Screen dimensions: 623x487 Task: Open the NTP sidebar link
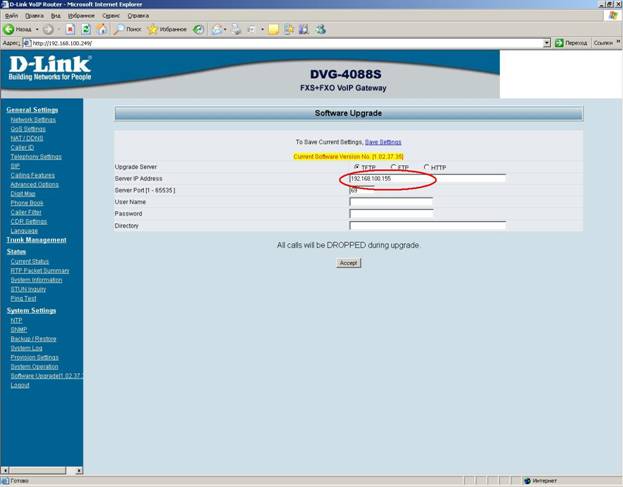(16, 321)
